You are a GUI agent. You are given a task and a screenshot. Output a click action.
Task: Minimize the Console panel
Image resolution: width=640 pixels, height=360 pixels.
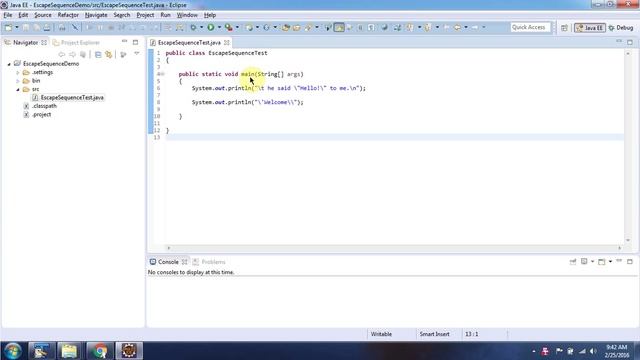(x=619, y=261)
